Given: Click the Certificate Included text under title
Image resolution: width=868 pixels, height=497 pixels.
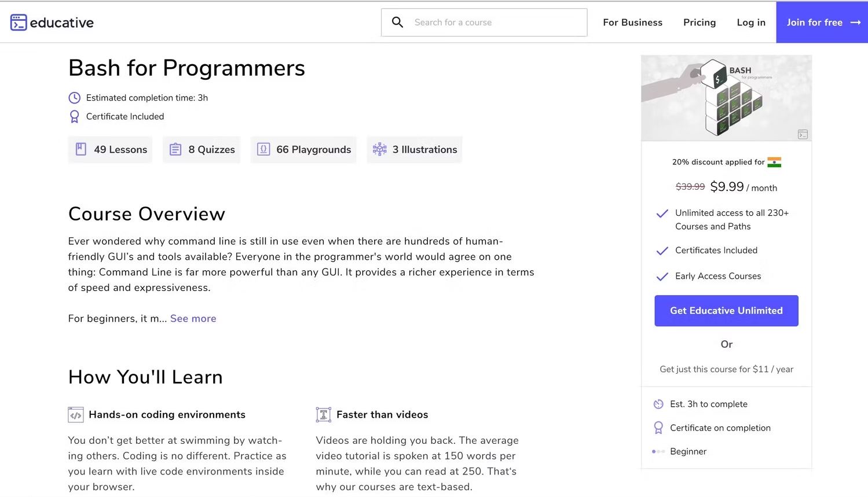Looking at the screenshot, I should coord(125,116).
